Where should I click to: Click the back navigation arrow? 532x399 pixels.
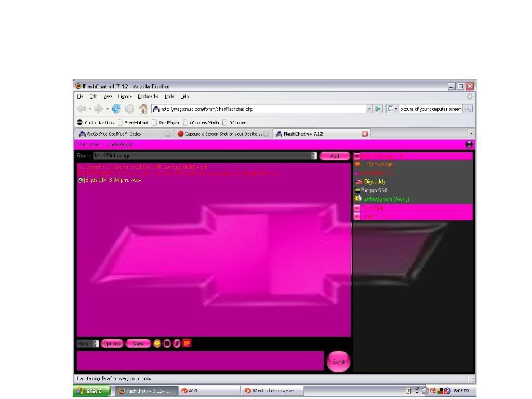(x=82, y=109)
